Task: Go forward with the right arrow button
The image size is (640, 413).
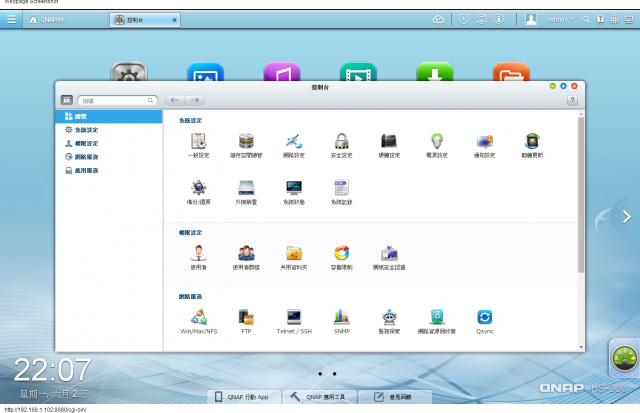Action: point(195,100)
